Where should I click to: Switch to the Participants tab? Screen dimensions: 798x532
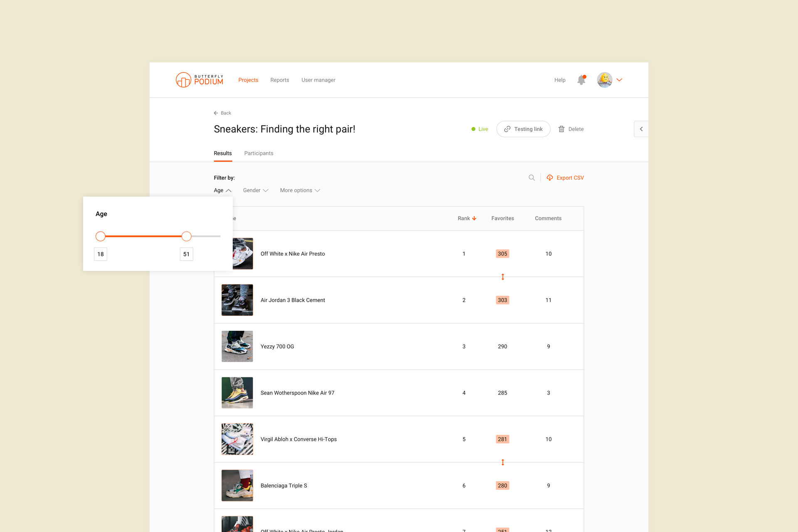point(259,153)
